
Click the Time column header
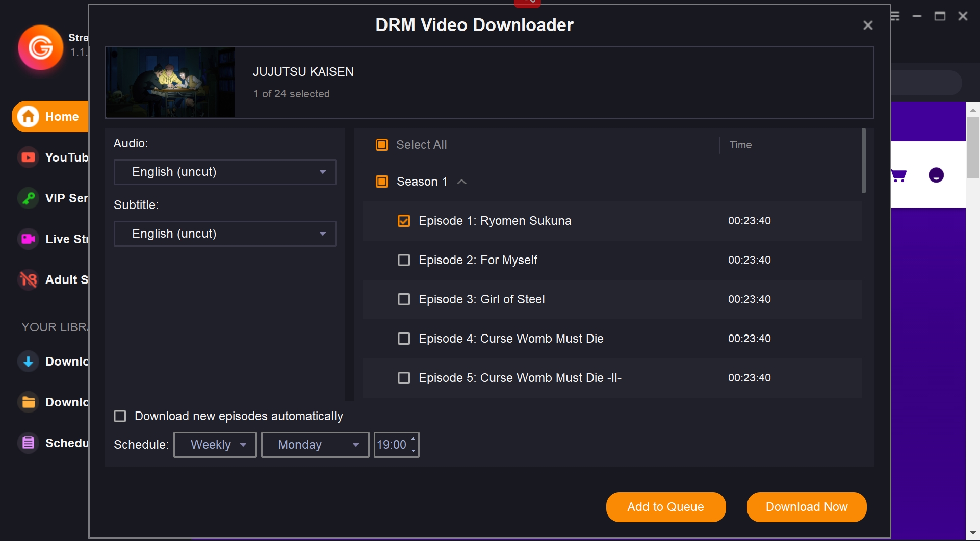coord(740,145)
